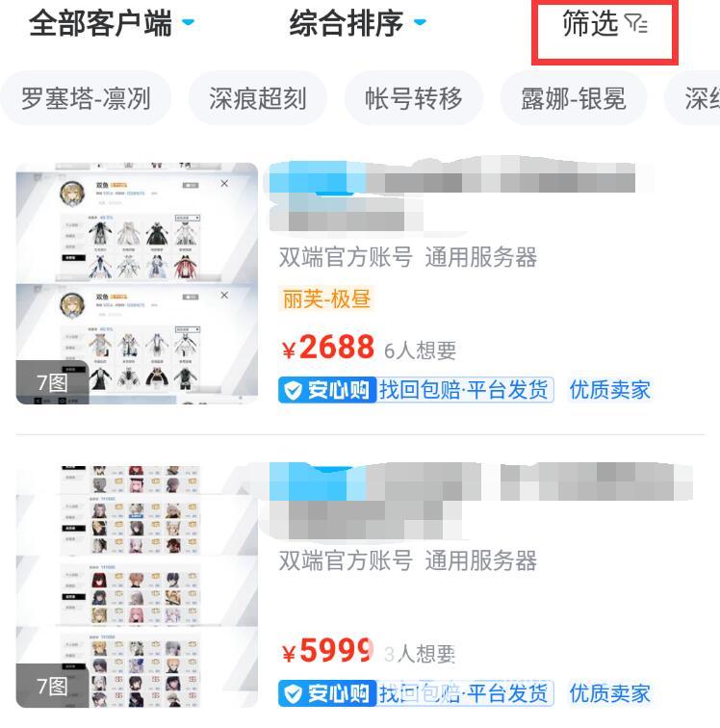Click 找回包赔·平台发货 label on first listing
720x728 pixels.
pos(464,390)
